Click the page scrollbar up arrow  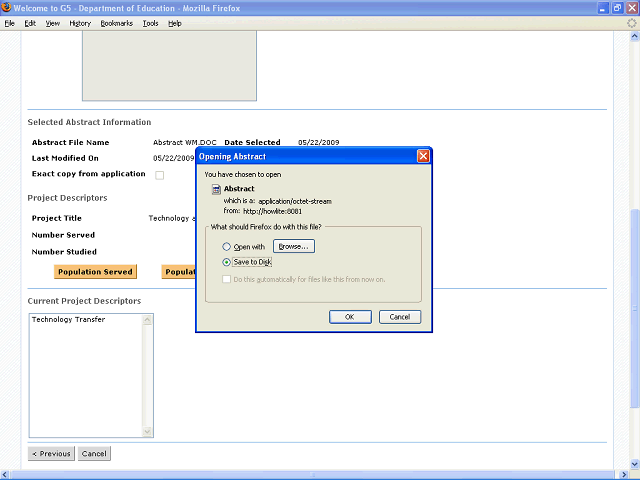[634, 36]
